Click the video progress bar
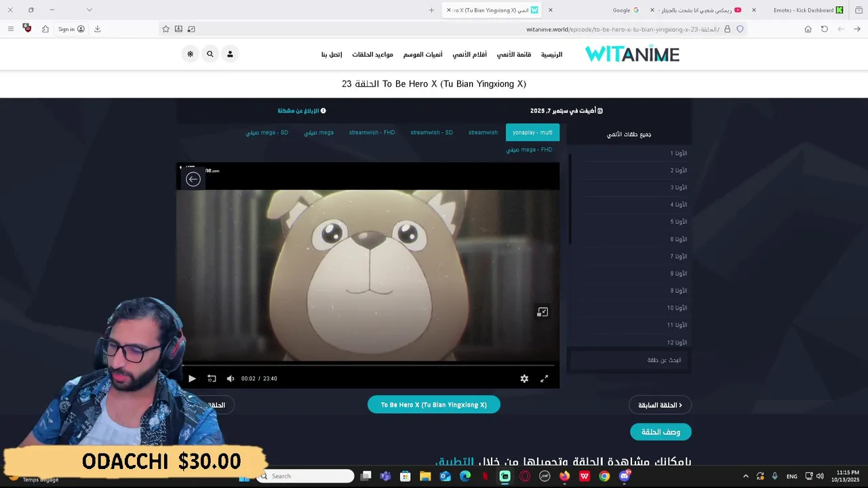The image size is (868, 488). pos(368,365)
